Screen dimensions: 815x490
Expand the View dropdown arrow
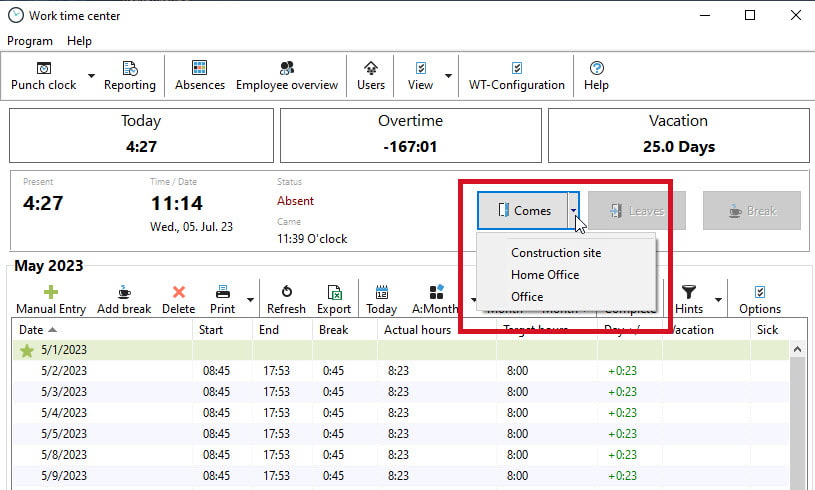click(448, 76)
